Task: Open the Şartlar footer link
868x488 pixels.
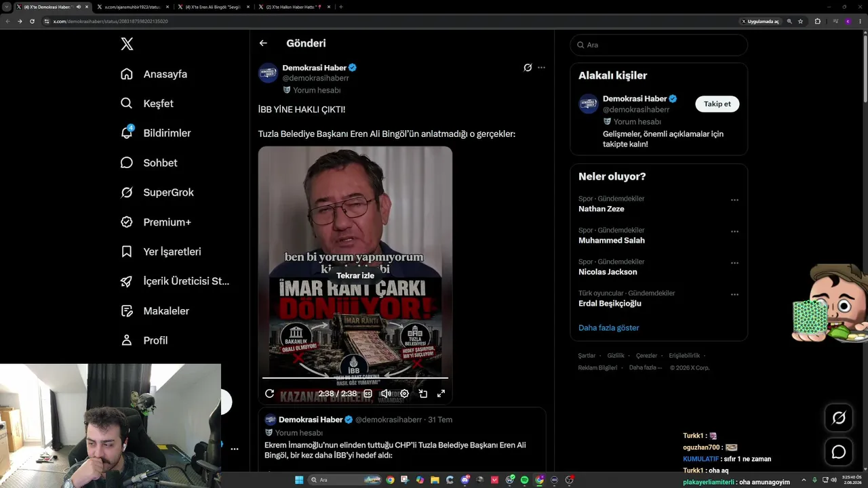Action: click(587, 356)
